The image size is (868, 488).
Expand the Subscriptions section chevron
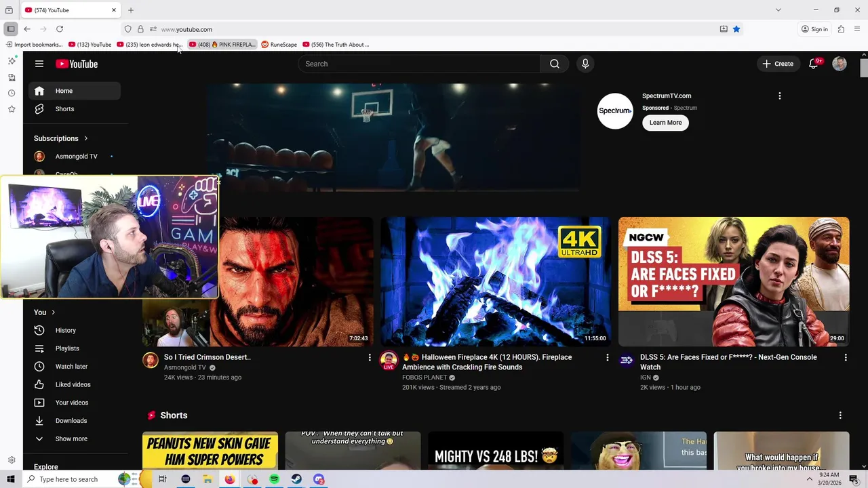tap(85, 138)
